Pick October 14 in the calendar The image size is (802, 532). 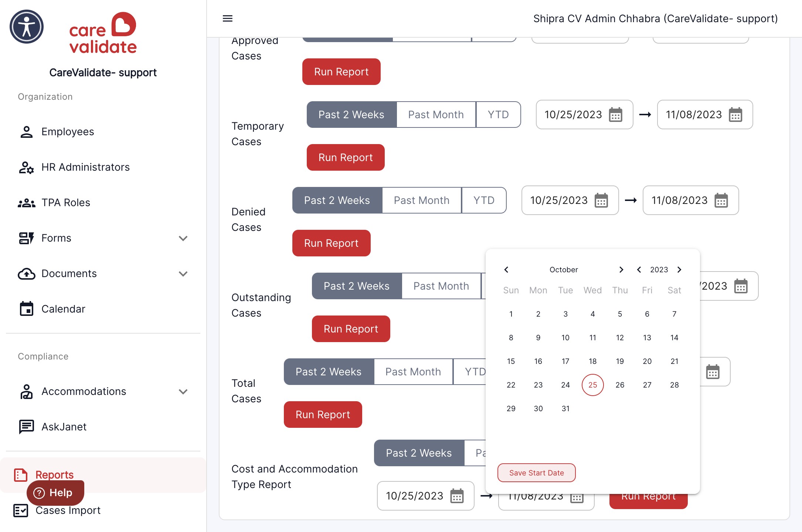[x=674, y=338]
